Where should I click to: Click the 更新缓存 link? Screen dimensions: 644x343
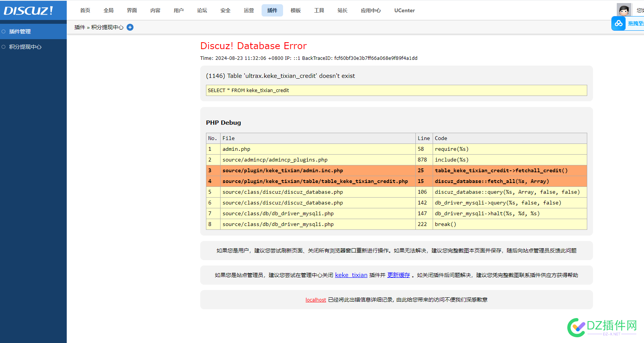click(399, 275)
